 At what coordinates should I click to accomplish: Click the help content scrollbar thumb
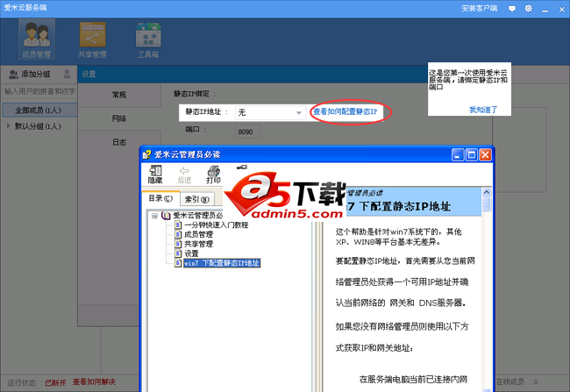pyautogui.click(x=487, y=204)
